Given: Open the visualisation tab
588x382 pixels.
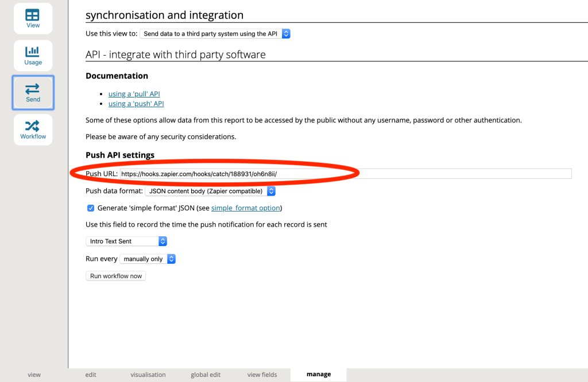Looking at the screenshot, I should point(148,375).
